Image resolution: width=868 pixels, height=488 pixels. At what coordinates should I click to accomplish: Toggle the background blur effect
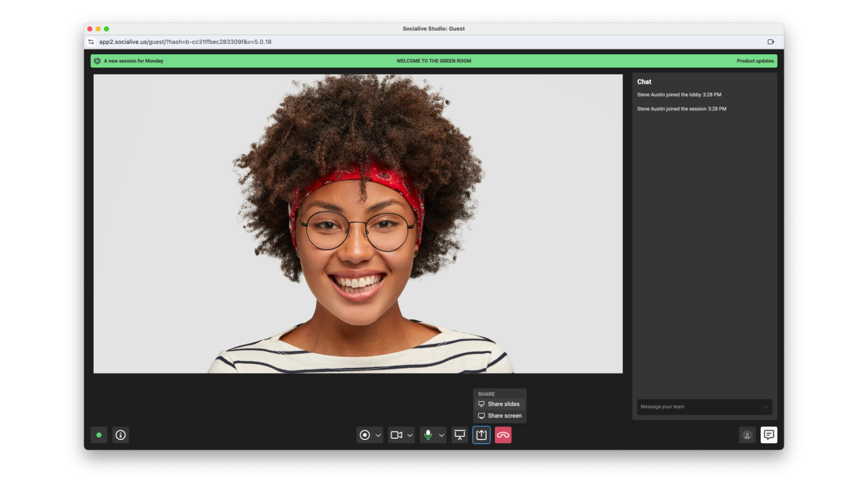click(x=747, y=435)
